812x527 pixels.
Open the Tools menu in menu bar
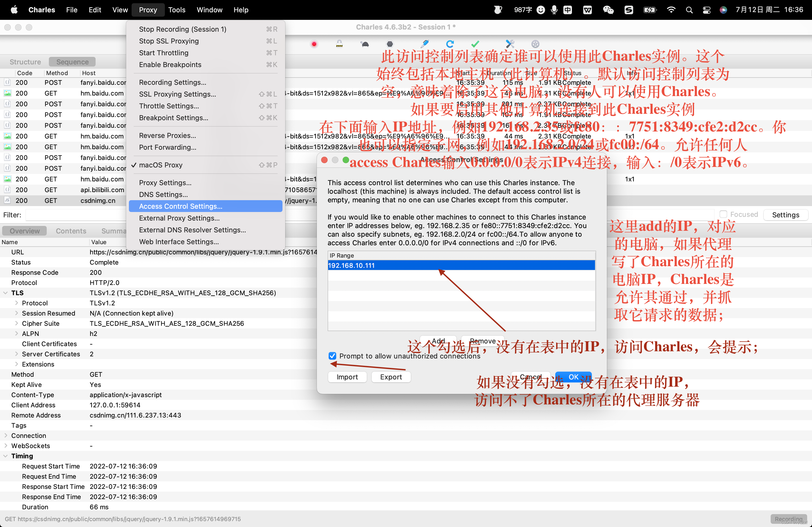click(176, 10)
